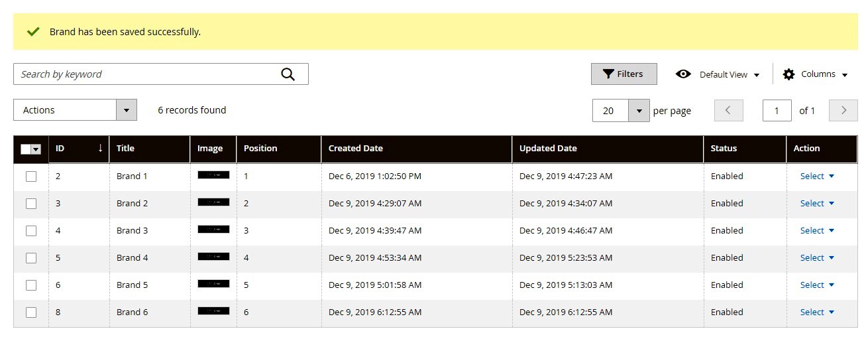Sort the table by Title column
Image resolution: width=868 pixels, height=341 pixels.
point(126,149)
